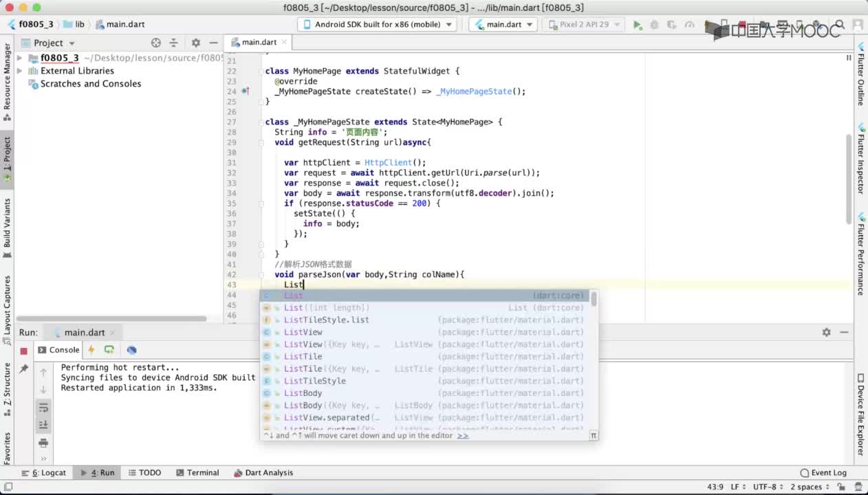
Task: Open the Build Variants side panel
Action: [x=8, y=227]
